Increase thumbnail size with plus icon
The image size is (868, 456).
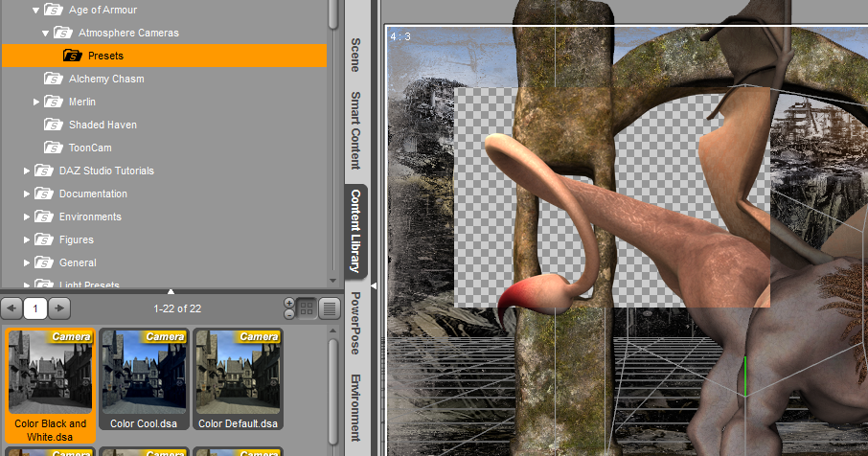tap(289, 303)
